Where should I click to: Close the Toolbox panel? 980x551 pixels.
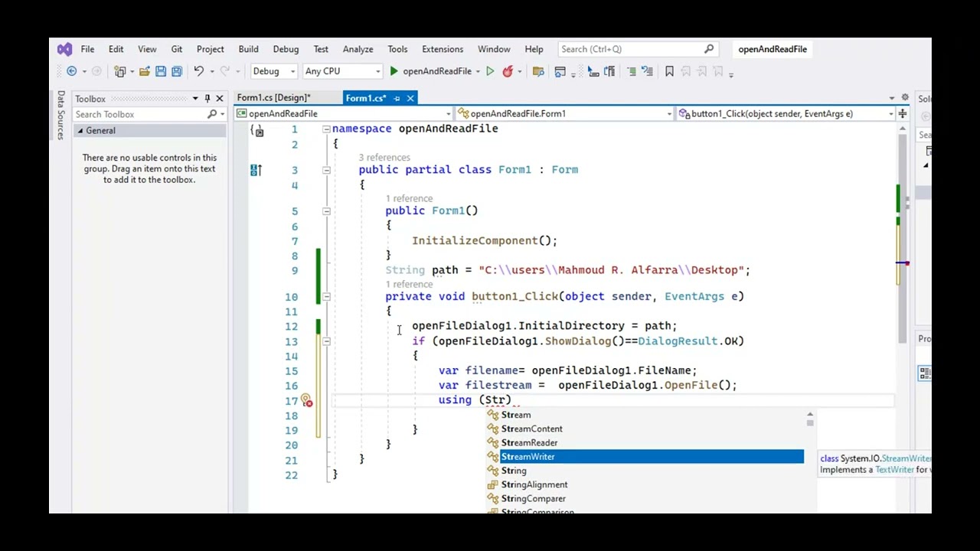click(220, 99)
